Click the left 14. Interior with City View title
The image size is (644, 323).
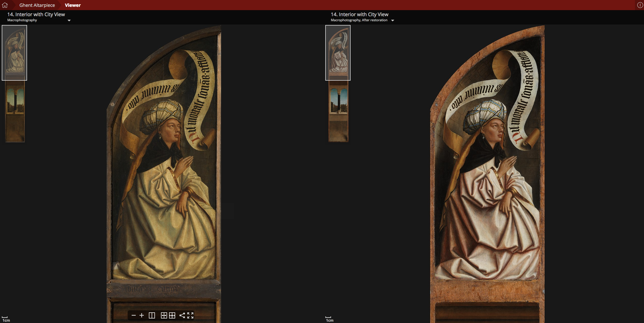pos(36,14)
